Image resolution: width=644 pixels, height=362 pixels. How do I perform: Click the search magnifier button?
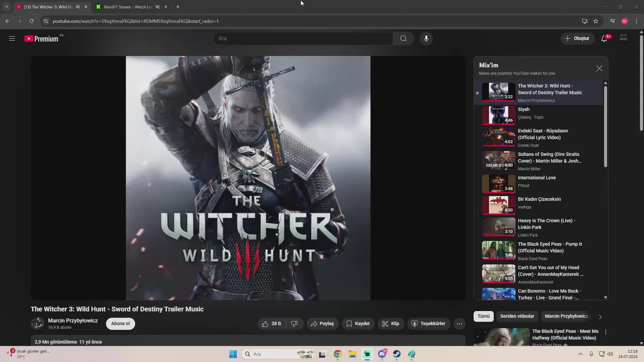(x=404, y=39)
